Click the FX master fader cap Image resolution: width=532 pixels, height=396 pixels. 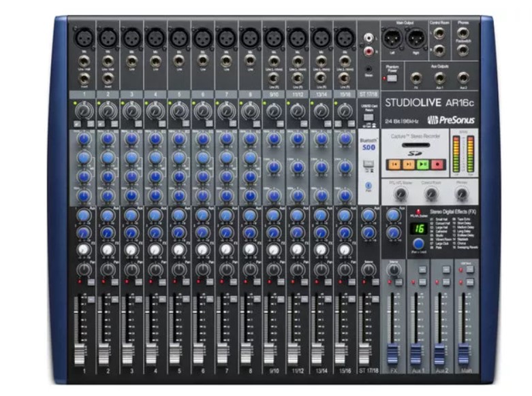392,354
